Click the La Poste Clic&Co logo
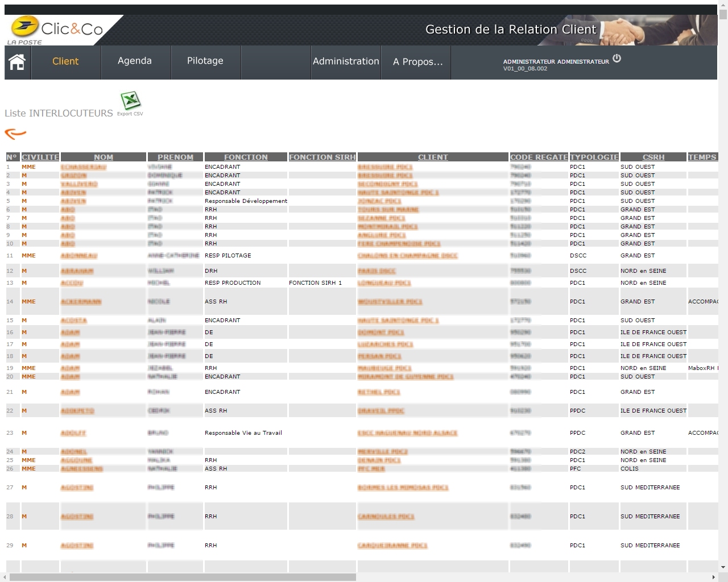The height and width of the screenshot is (582, 728). pos(56,30)
